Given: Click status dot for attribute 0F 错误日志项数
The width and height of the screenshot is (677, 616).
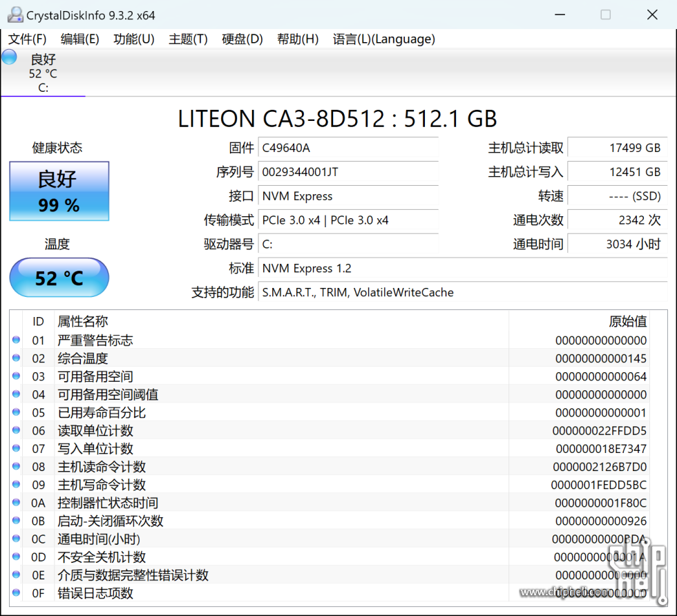Looking at the screenshot, I should [x=17, y=593].
